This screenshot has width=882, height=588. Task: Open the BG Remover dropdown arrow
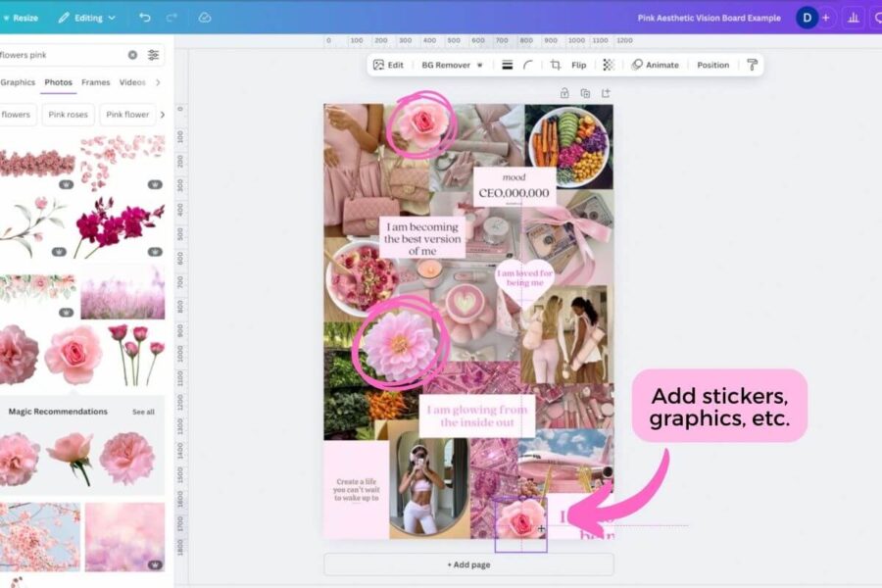[479, 65]
